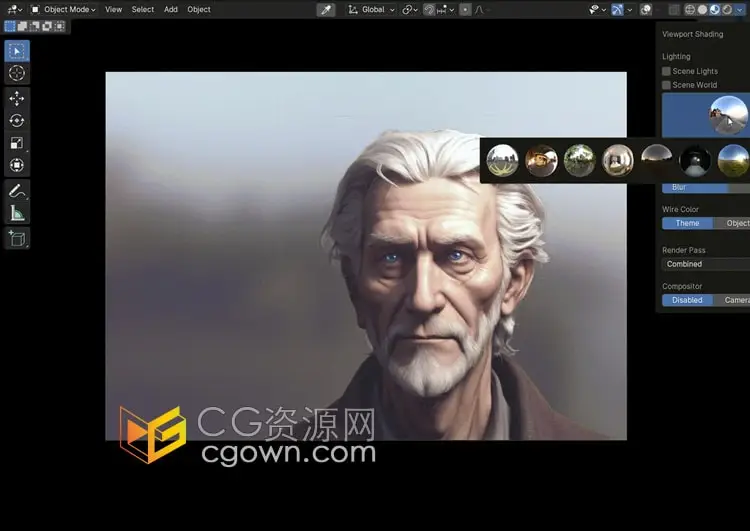
Task: Click the eyedropper button in header
Action: coord(326,10)
